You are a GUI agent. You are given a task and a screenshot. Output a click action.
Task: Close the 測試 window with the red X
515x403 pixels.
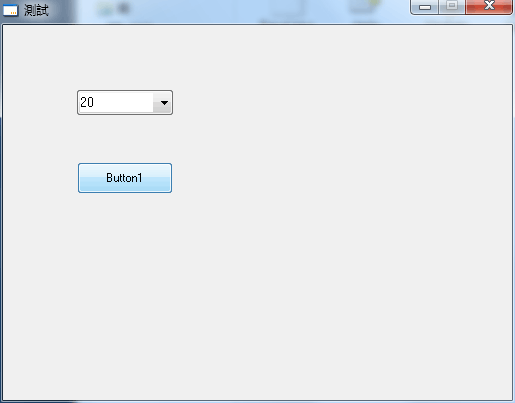[x=489, y=7]
